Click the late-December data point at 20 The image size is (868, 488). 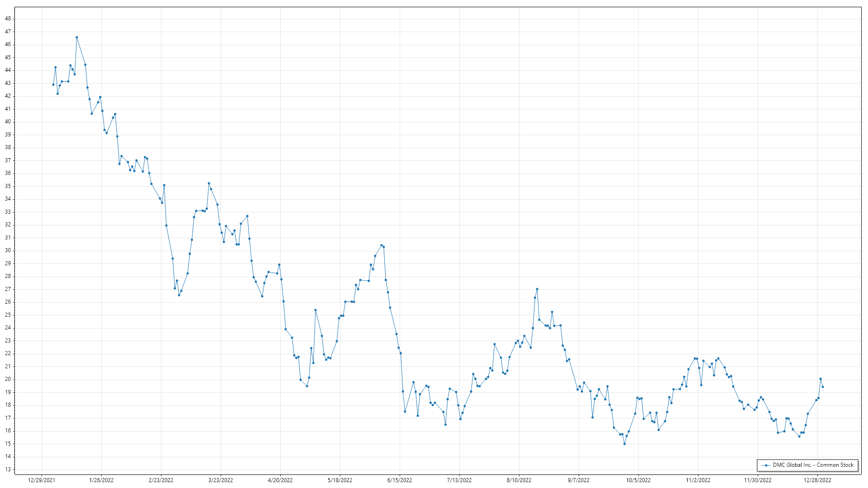821,379
